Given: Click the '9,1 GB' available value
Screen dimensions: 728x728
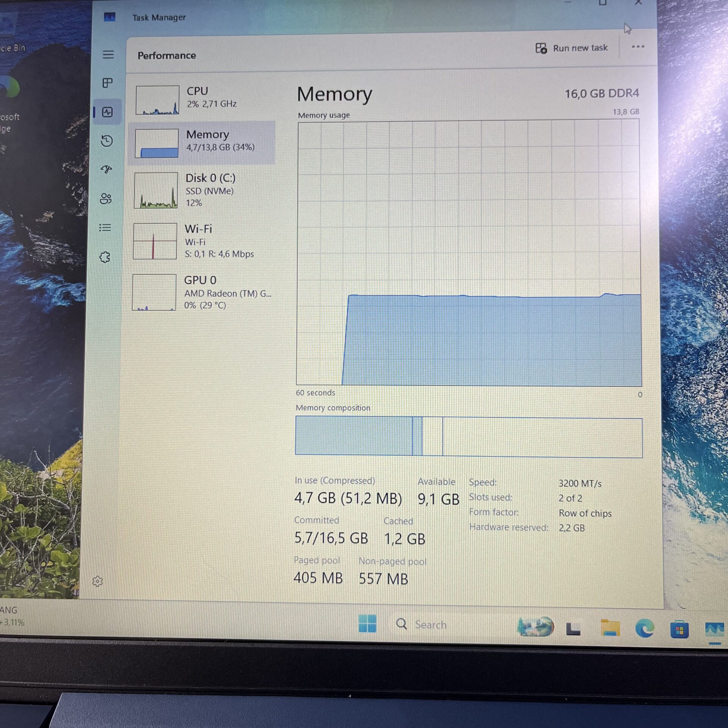Looking at the screenshot, I should pos(438,499).
